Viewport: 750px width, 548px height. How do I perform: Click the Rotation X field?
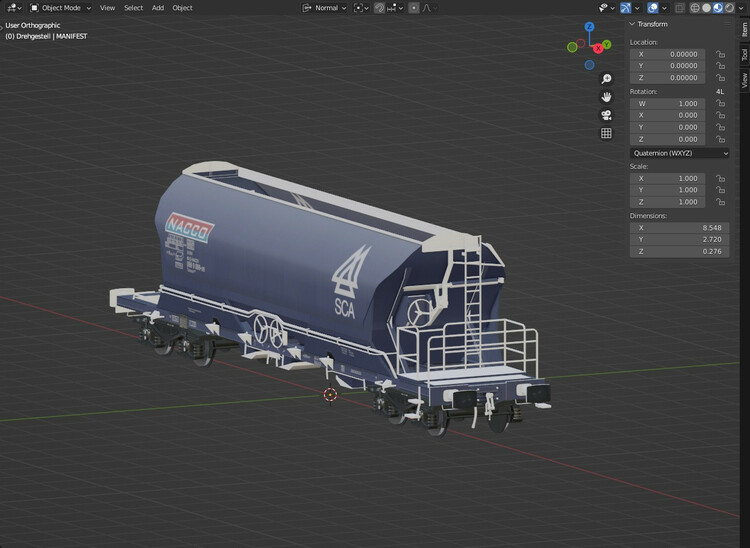pos(667,115)
